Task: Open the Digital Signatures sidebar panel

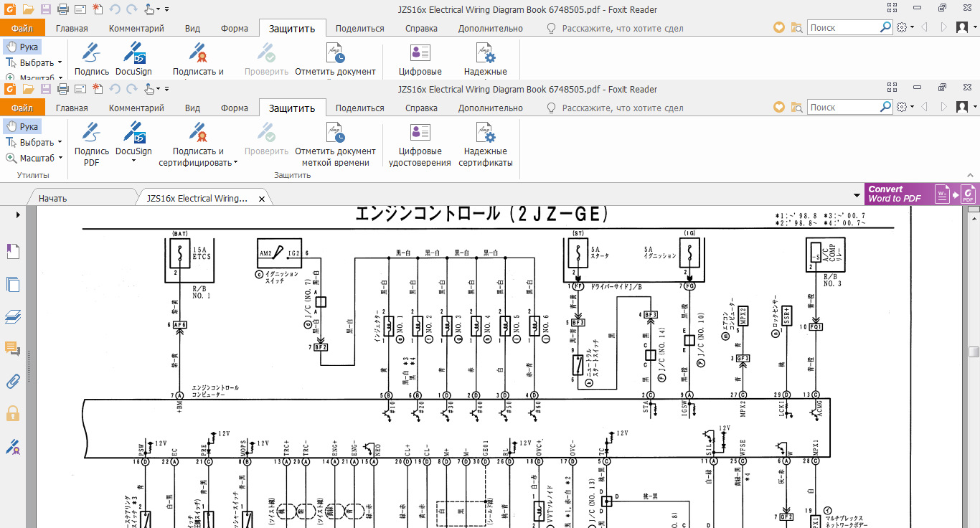Action: click(x=13, y=446)
